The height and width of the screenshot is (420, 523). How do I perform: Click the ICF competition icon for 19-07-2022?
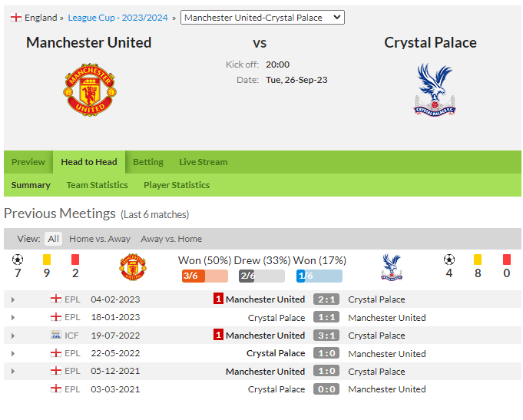[x=56, y=335]
